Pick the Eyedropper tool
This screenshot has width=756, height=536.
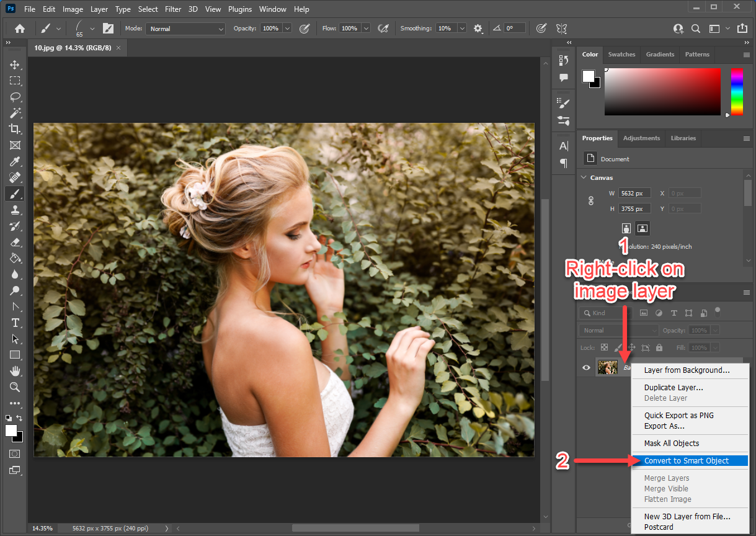[15, 161]
